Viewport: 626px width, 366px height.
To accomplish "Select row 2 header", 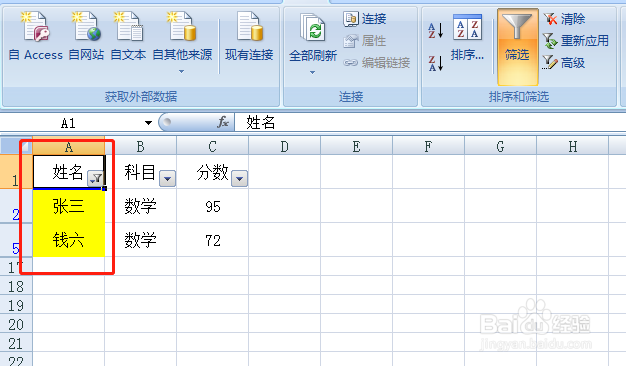I will [16, 206].
